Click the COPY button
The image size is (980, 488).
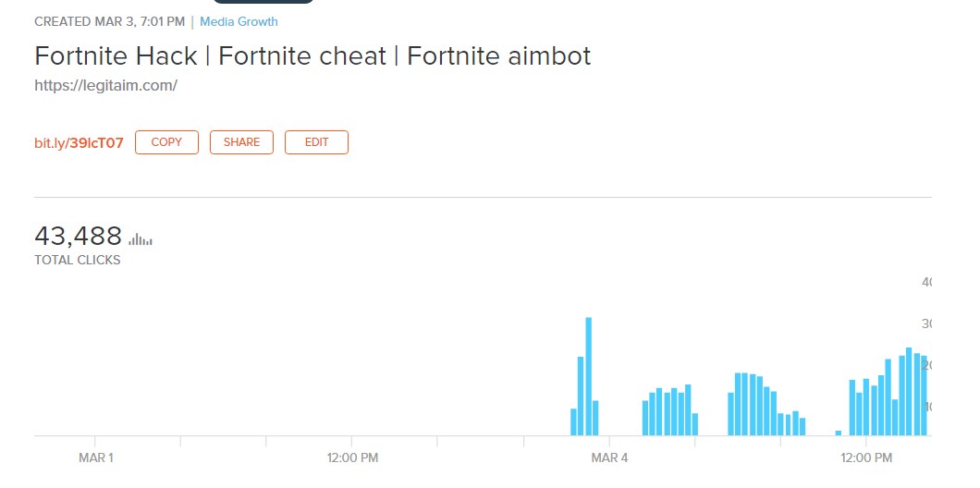point(166,142)
